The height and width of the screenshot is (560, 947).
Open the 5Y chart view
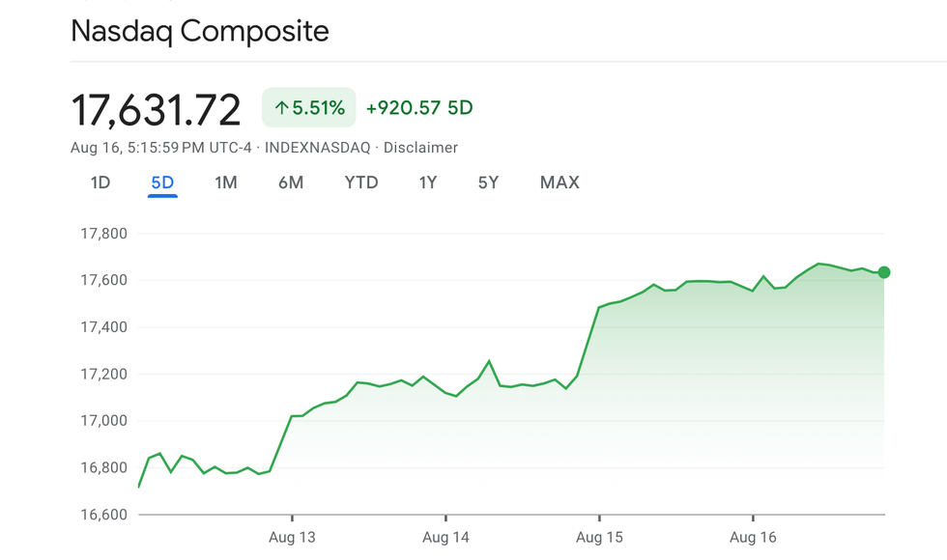[x=488, y=182]
